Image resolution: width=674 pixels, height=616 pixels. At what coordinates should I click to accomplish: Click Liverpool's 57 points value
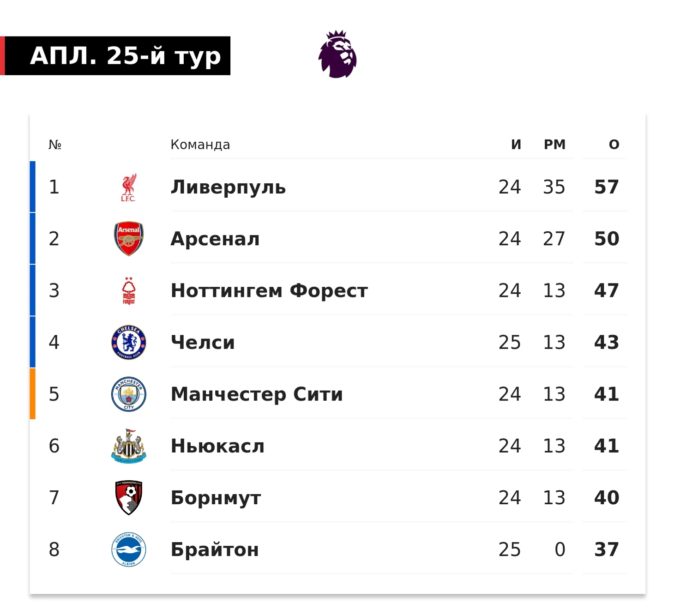[606, 187]
